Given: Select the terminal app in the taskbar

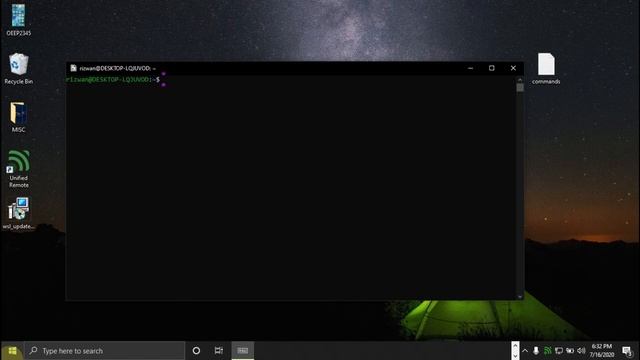Looking at the screenshot, I should pyautogui.click(x=243, y=351).
